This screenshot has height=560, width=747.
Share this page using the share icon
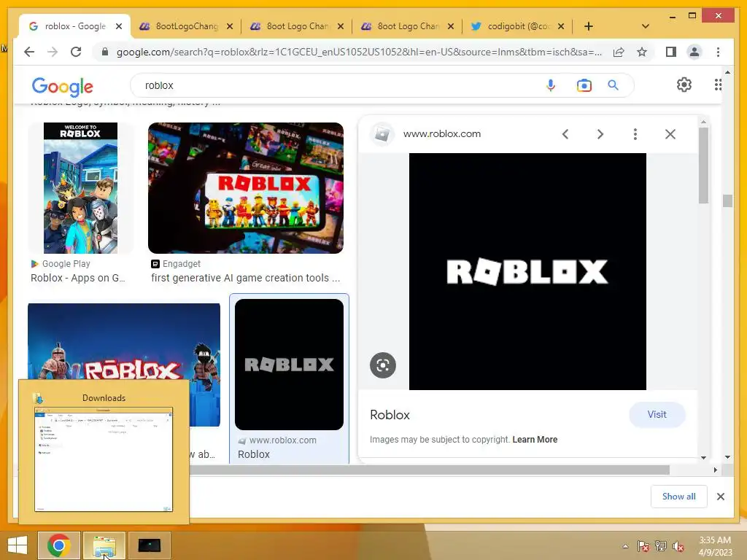coord(619,52)
